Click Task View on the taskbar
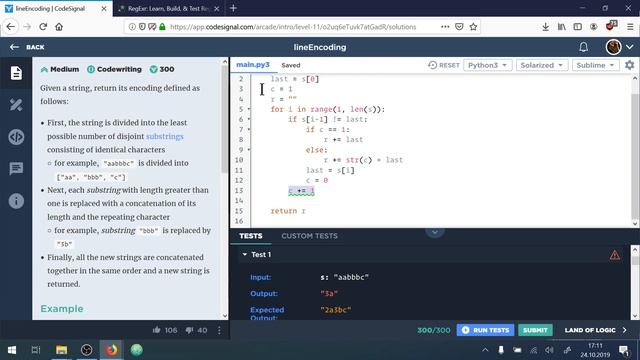Image resolution: width=640 pixels, height=360 pixels. pos(36,350)
